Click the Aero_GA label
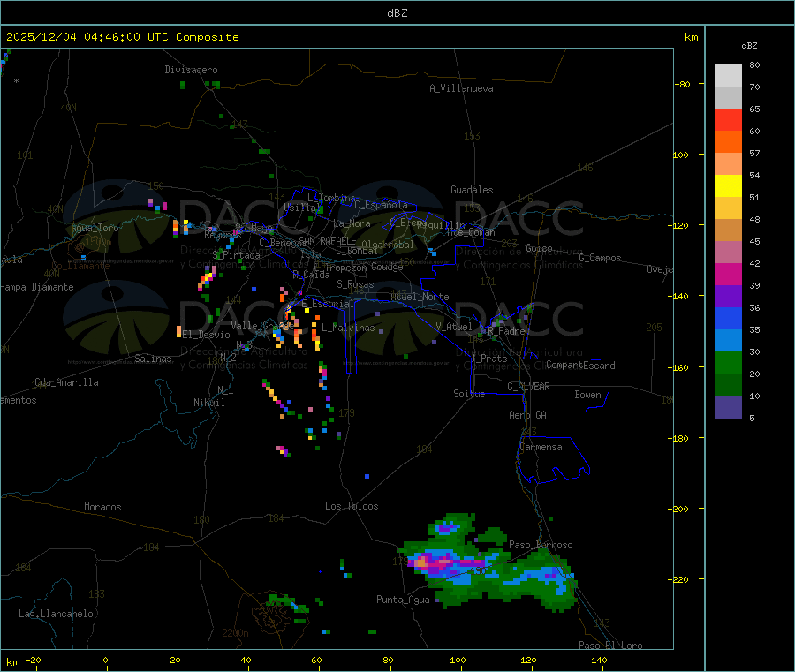 pyautogui.click(x=528, y=415)
